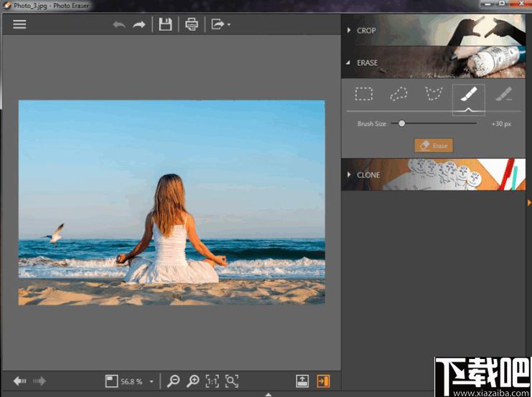Toggle the orange right side panel icon
532x397 pixels.
(x=323, y=381)
